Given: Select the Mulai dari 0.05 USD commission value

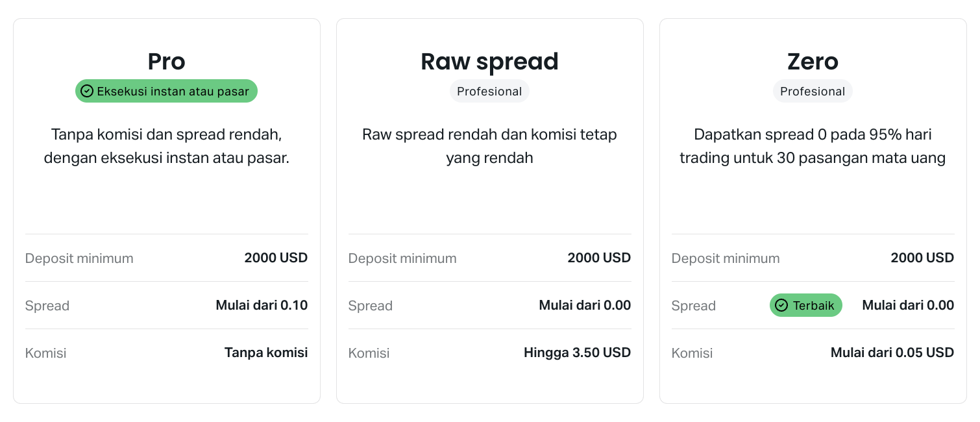Looking at the screenshot, I should tap(892, 353).
